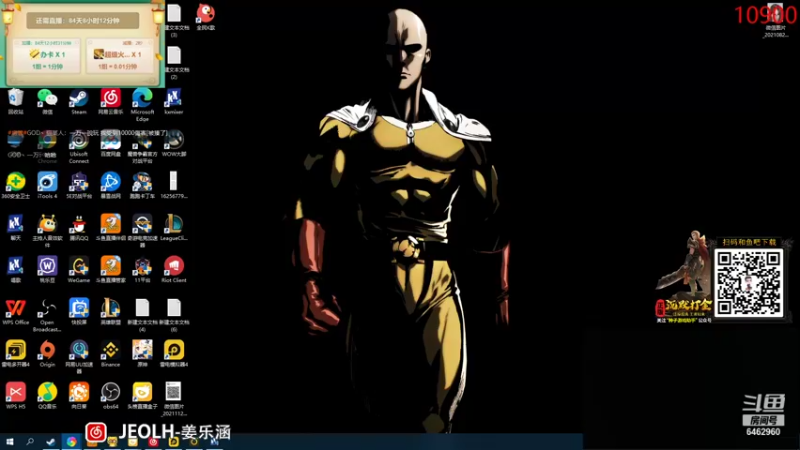
Task: Open the Binance desktop shortcut
Action: [x=110, y=354]
